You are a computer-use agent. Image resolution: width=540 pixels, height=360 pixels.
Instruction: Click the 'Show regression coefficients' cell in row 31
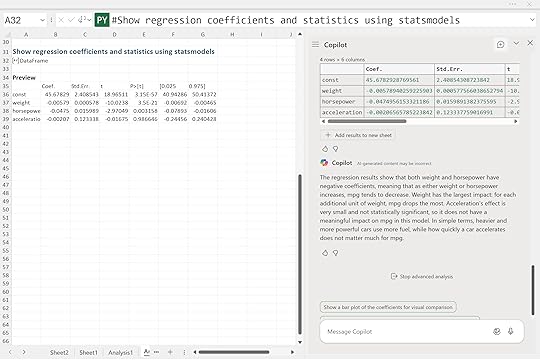click(x=113, y=52)
